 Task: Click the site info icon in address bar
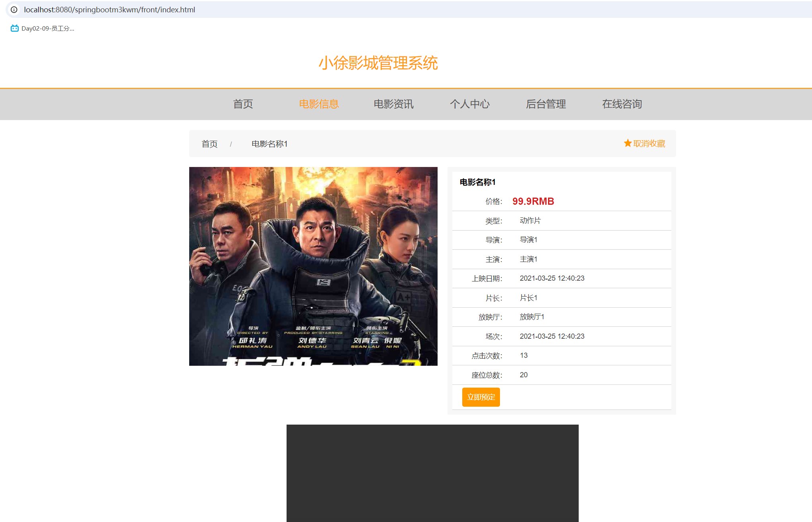14,10
